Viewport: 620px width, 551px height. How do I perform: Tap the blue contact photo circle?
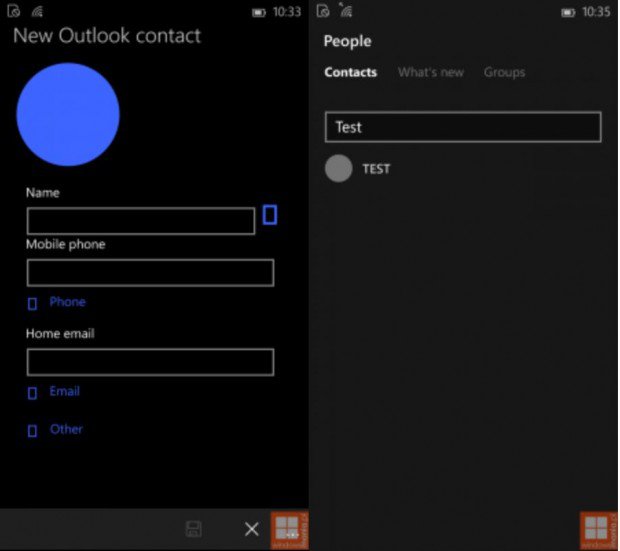tap(68, 114)
